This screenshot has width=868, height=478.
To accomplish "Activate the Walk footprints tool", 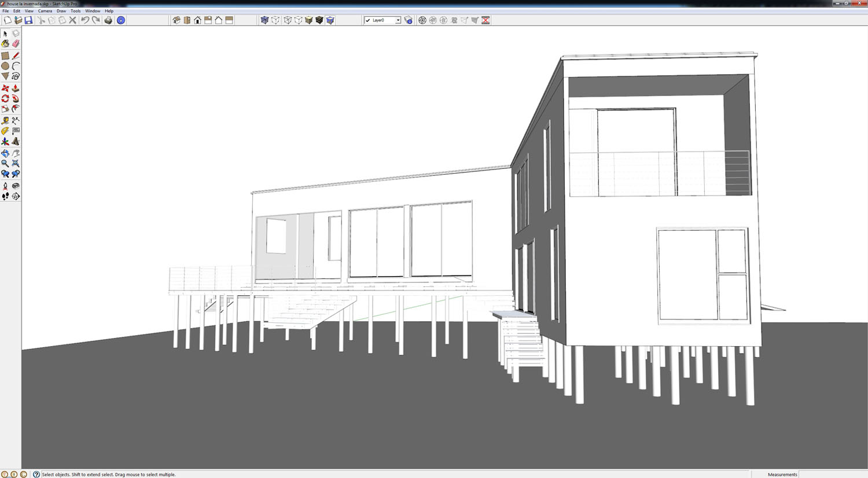I will [5, 197].
